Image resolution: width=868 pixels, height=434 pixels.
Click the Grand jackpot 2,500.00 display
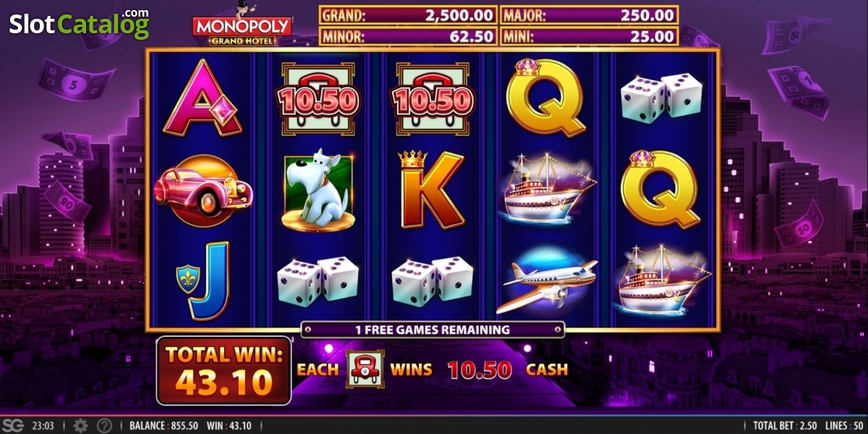[408, 15]
